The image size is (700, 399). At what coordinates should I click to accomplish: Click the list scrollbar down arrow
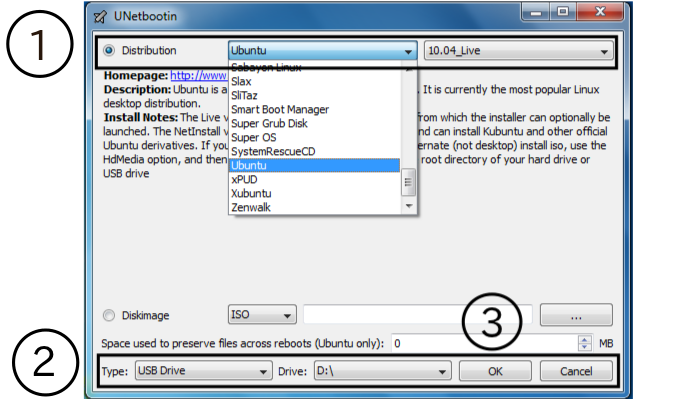(x=408, y=206)
